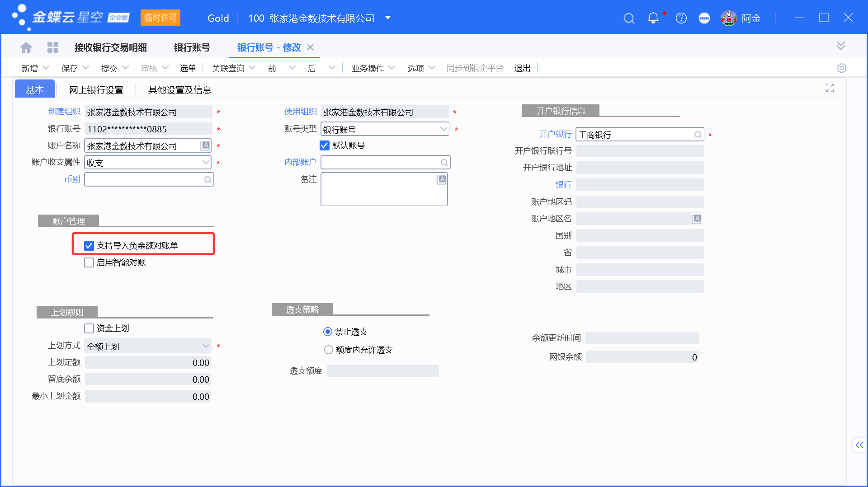Click the 开户银行 link label

[x=555, y=134]
